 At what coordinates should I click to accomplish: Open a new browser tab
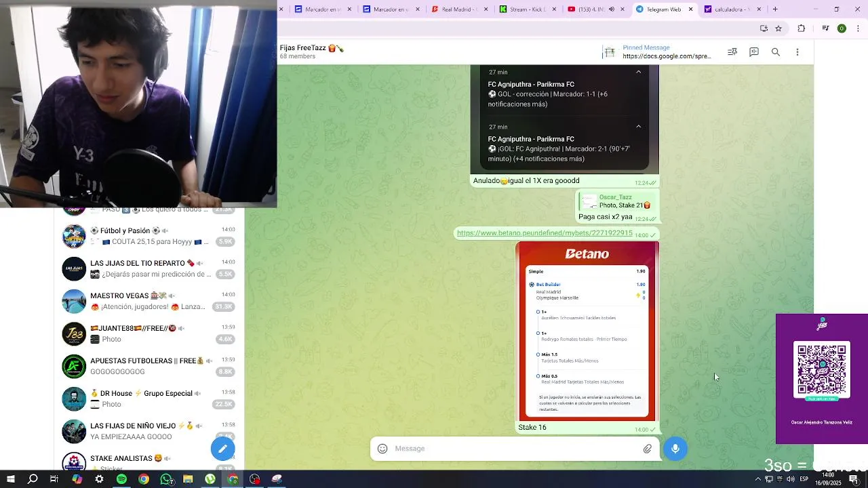tap(775, 9)
